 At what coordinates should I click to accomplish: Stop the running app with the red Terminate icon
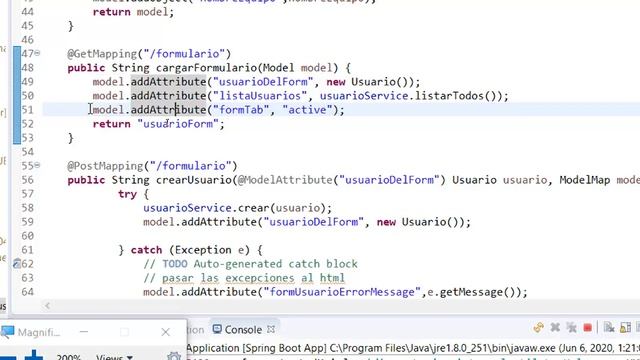(587, 328)
